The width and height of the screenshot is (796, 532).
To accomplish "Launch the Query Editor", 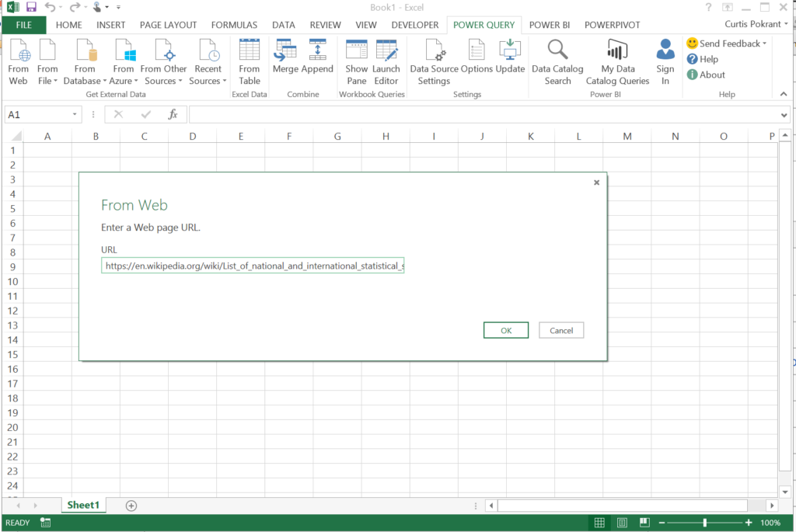I will point(386,62).
